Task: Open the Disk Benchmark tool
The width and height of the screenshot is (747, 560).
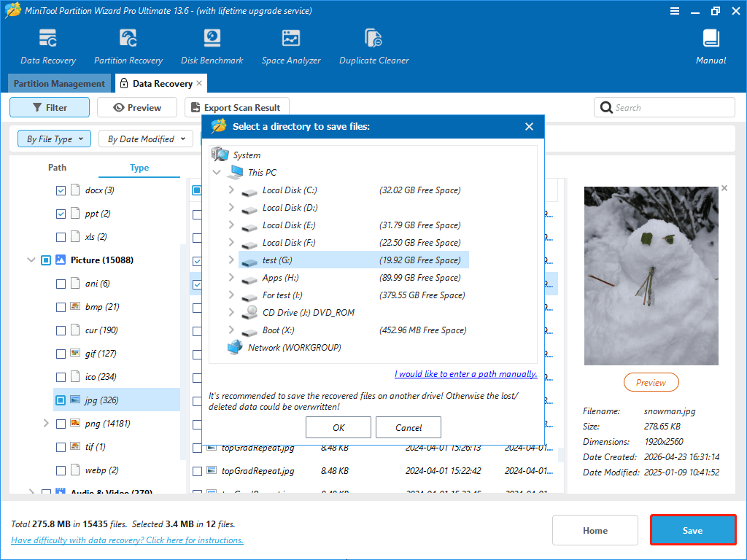Action: pyautogui.click(x=212, y=38)
